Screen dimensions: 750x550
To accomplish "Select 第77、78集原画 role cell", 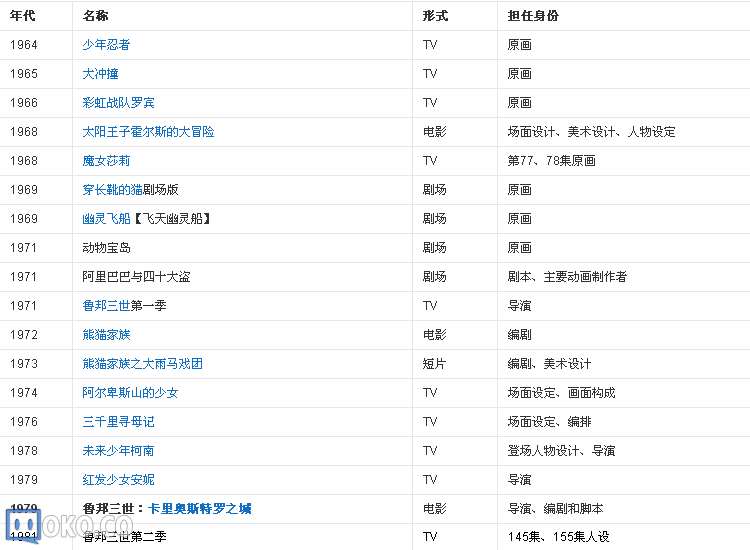I will (x=551, y=161).
